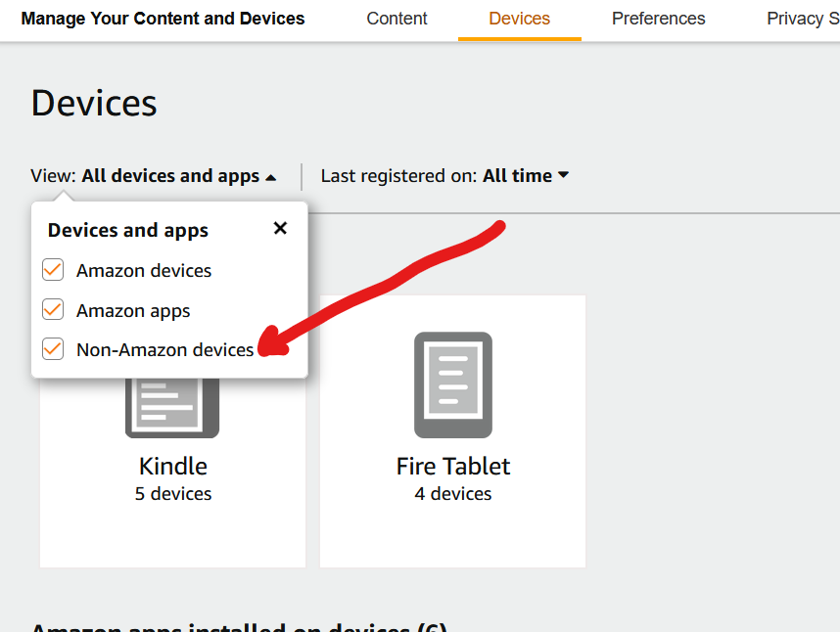This screenshot has height=632, width=840.
Task: Toggle the Non-Amazon devices checkbox
Action: (x=52, y=348)
